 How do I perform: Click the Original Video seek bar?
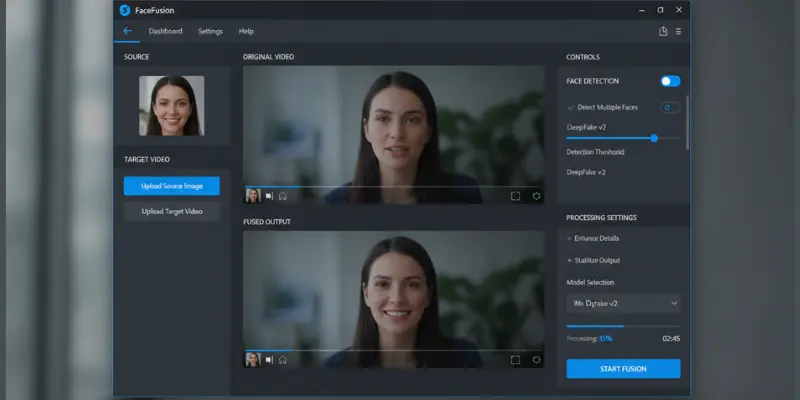point(393,187)
